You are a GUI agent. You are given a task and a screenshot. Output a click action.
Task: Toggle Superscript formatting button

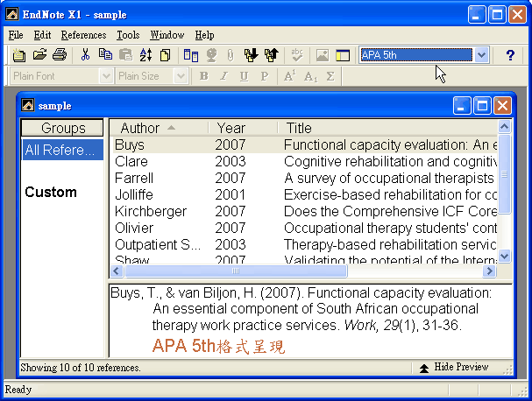click(x=289, y=76)
